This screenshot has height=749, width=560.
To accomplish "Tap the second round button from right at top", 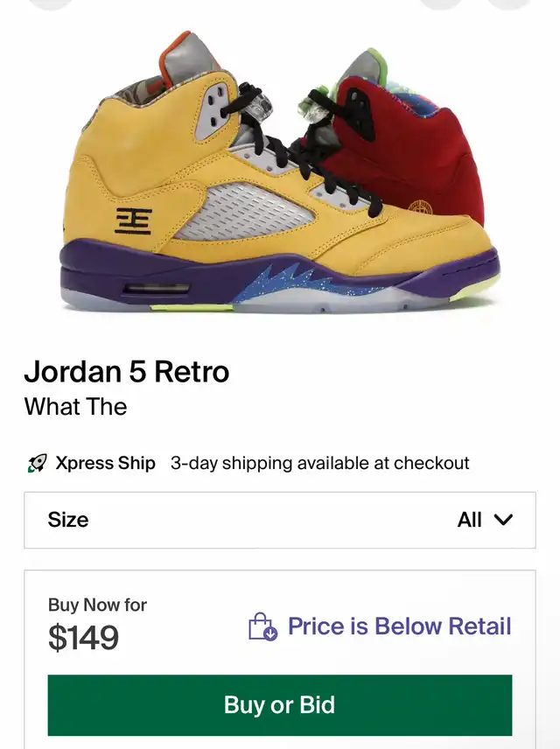I will 440,3.
